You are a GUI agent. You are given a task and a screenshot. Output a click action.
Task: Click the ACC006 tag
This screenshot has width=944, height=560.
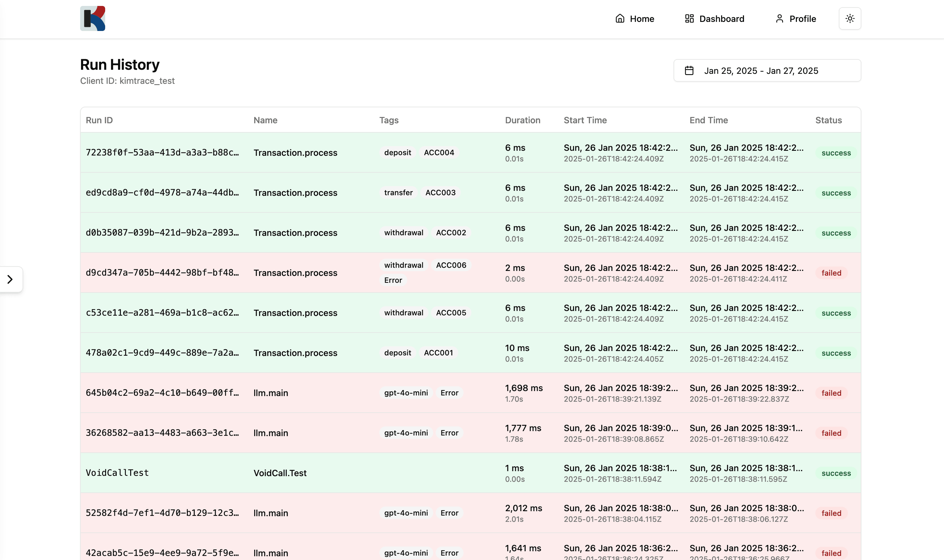451,265
